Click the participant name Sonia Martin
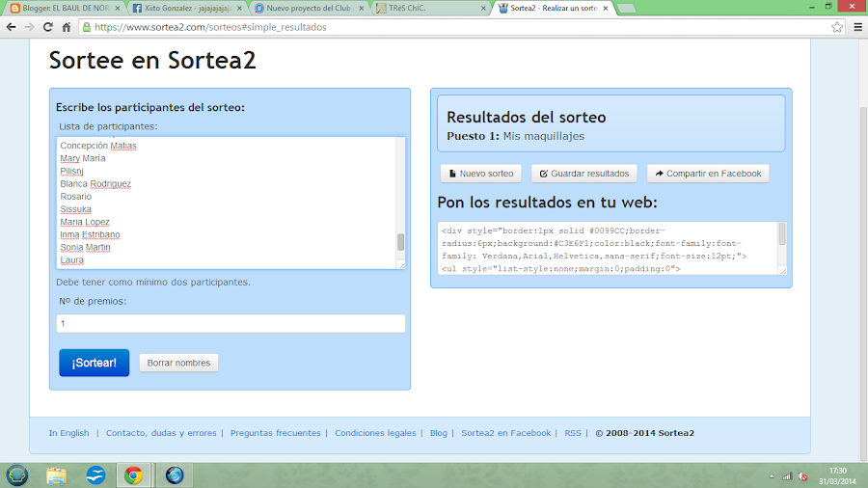The image size is (868, 488). click(x=85, y=247)
